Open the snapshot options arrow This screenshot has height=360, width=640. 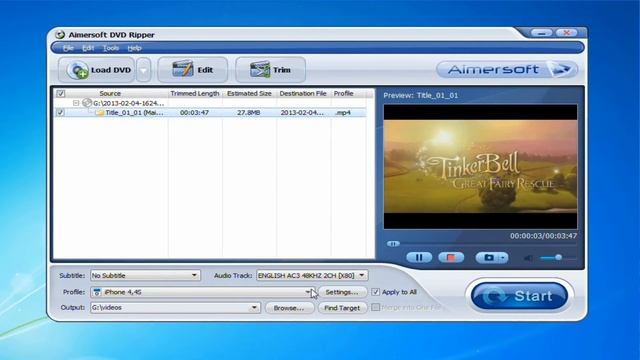tap(503, 258)
